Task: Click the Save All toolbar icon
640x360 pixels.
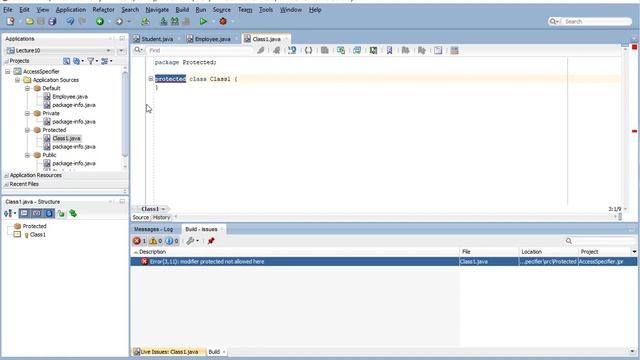Action: [x=52, y=21]
